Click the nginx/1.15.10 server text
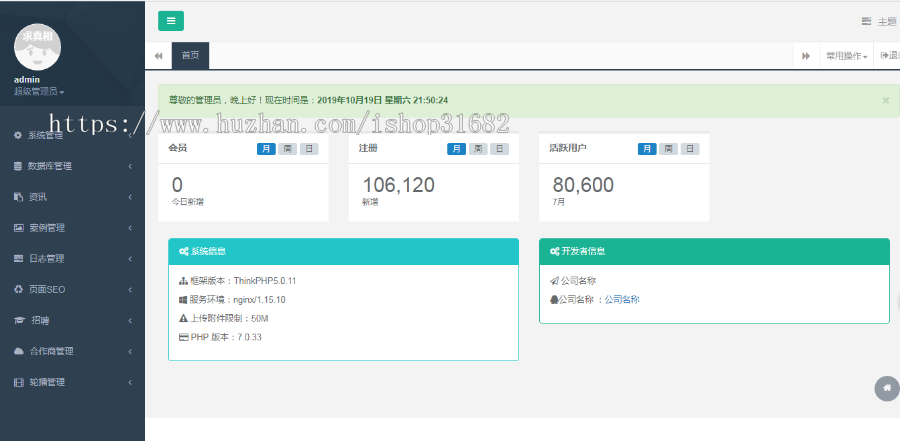Image resolution: width=900 pixels, height=441 pixels. coord(259,300)
